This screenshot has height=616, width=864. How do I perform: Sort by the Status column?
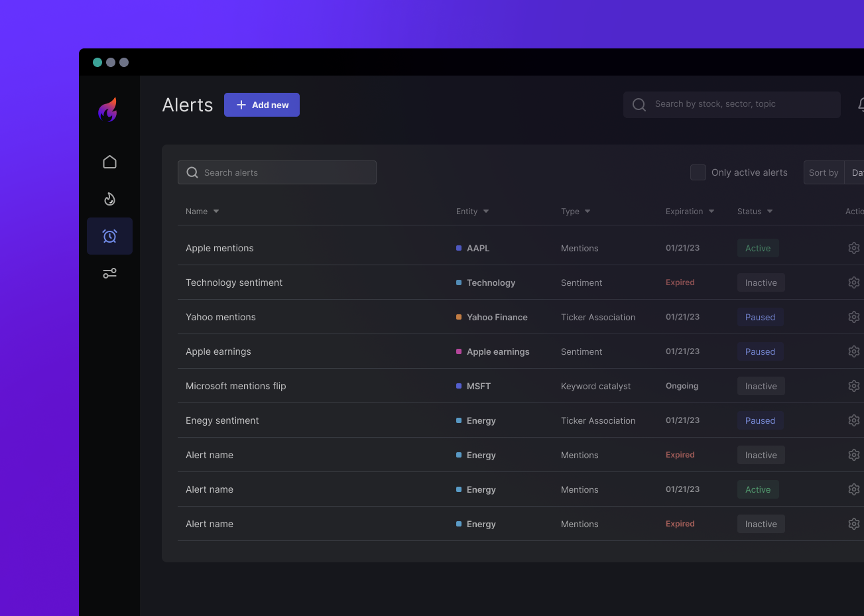(x=755, y=212)
